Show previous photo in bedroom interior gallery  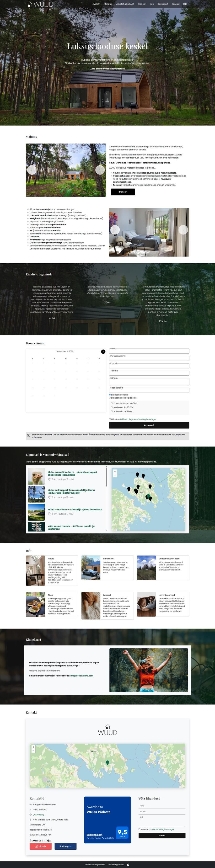point(115,229)
